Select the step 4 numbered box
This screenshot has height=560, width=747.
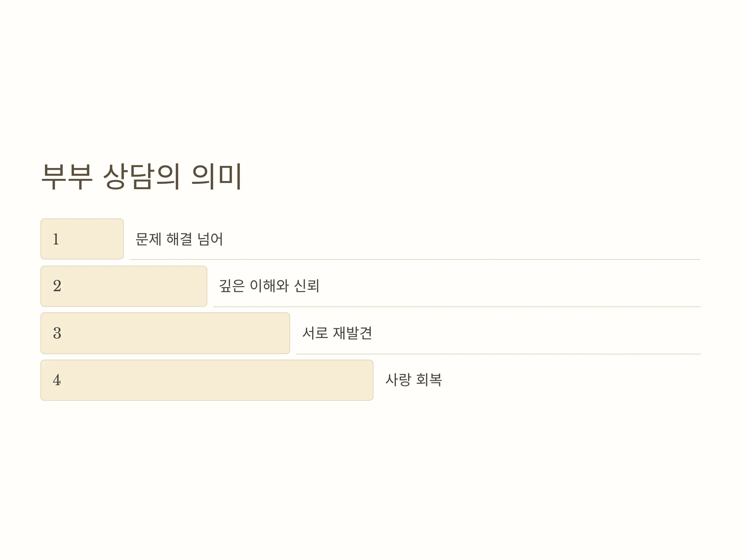point(207,380)
